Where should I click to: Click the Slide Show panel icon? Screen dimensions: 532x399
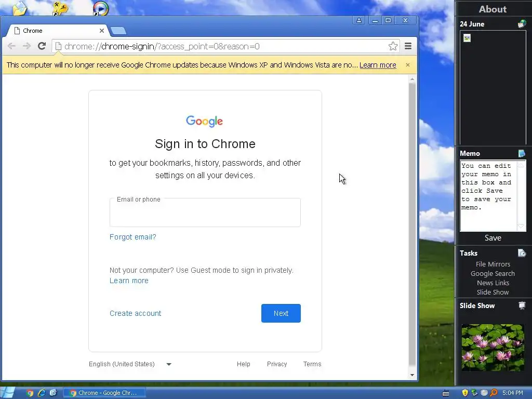coord(522,305)
